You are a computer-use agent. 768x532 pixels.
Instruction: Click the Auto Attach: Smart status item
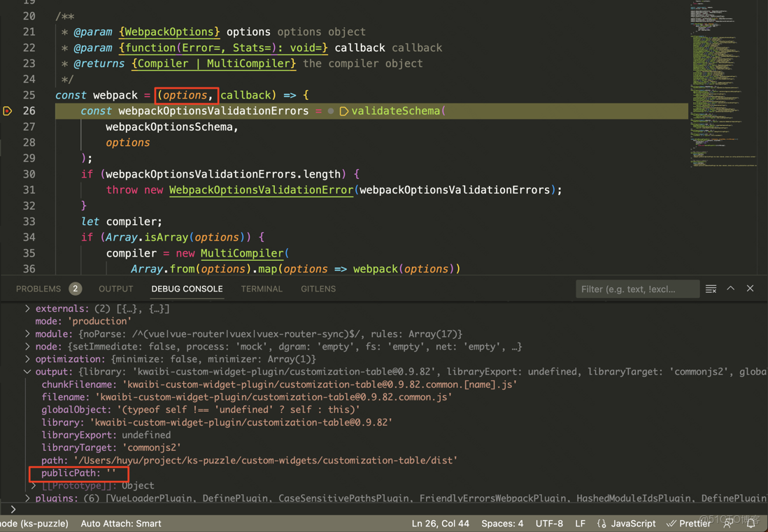pos(121,523)
